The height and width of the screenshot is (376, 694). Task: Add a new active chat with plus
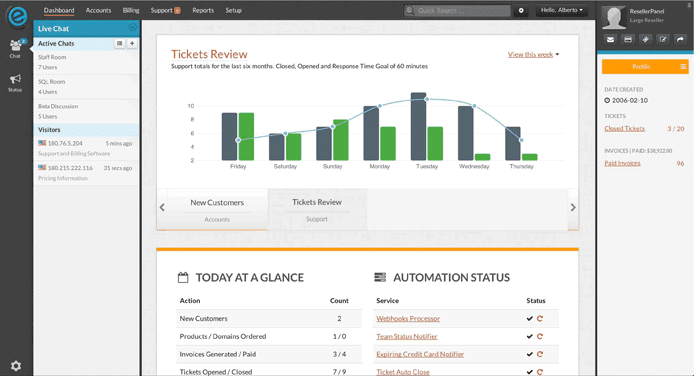click(x=132, y=43)
